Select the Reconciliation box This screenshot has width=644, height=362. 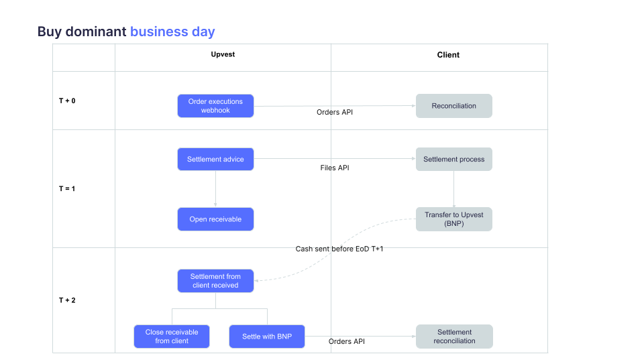pyautogui.click(x=453, y=106)
